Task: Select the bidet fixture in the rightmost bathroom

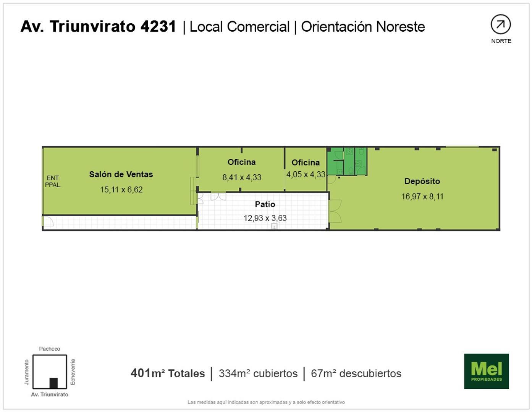Action: [361, 151]
